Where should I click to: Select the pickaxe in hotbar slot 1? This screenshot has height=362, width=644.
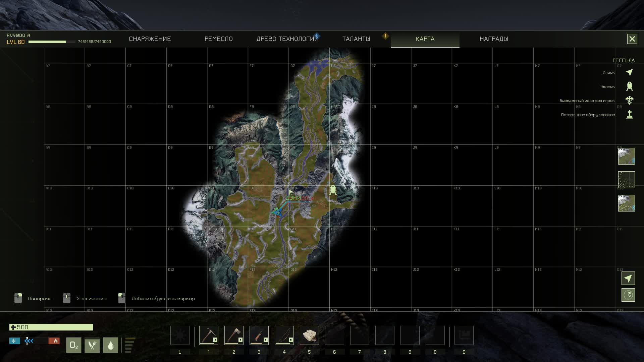point(209,335)
